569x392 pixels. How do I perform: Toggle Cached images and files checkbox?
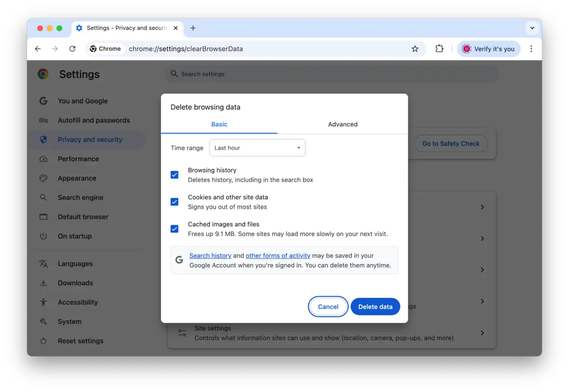point(174,229)
